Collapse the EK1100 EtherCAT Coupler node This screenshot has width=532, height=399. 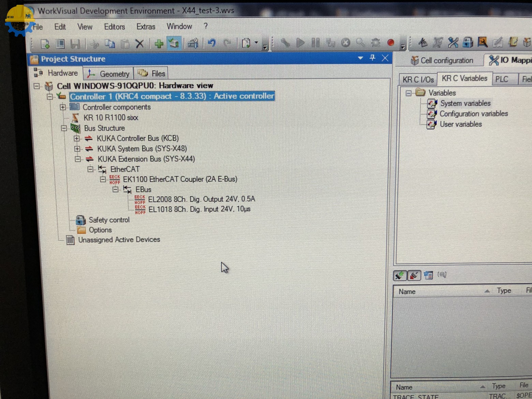point(103,179)
